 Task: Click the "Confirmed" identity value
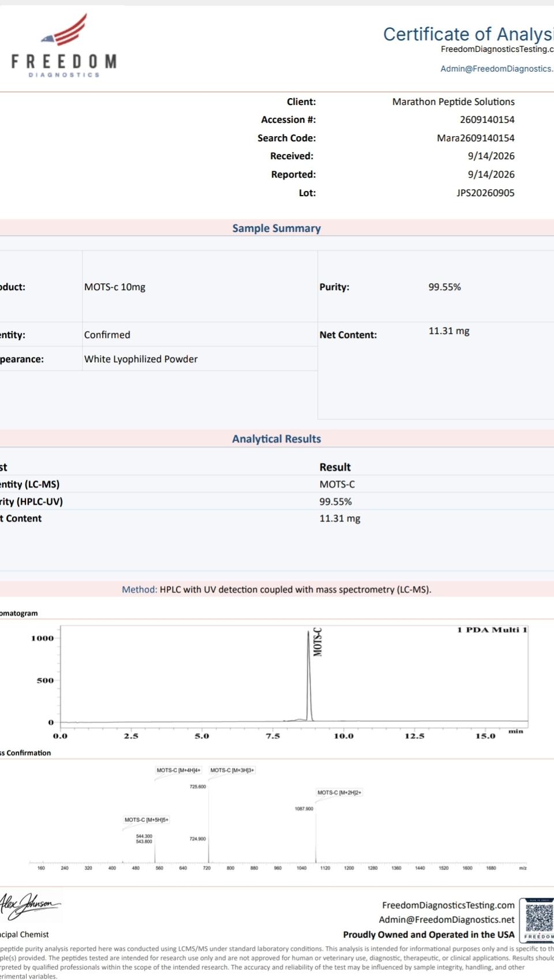tap(107, 335)
